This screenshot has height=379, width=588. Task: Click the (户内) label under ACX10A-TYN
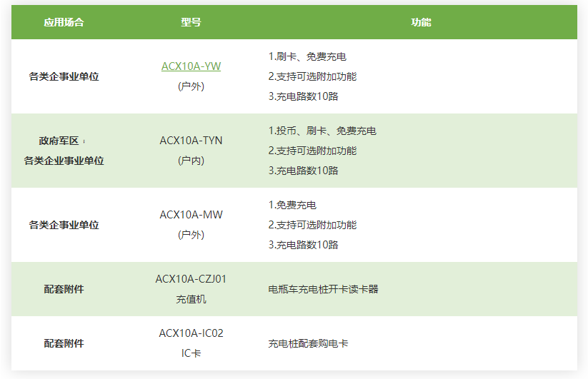(x=191, y=161)
